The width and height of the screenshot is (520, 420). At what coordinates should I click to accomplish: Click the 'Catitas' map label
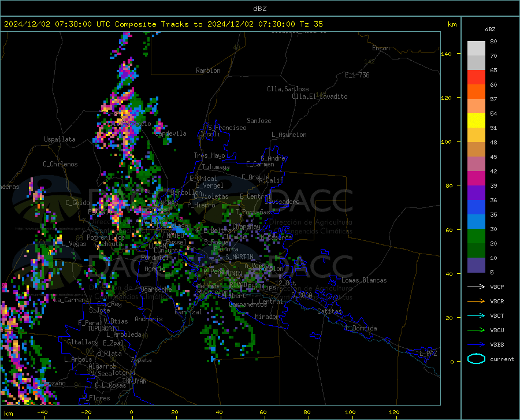329,311
